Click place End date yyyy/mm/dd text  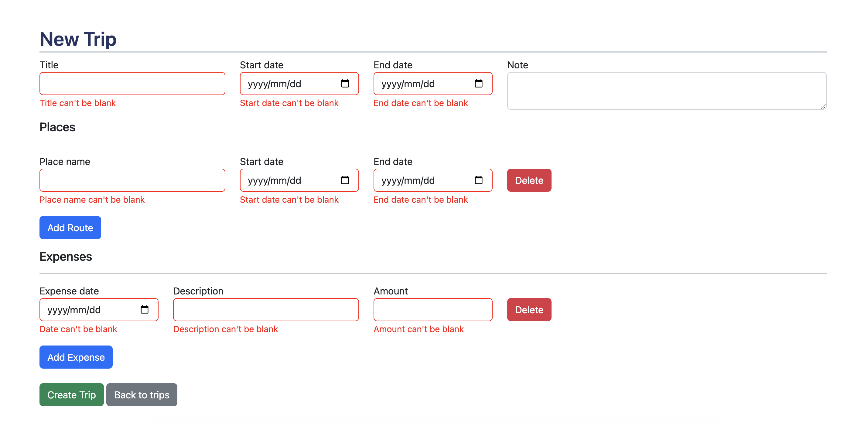pyautogui.click(x=408, y=180)
